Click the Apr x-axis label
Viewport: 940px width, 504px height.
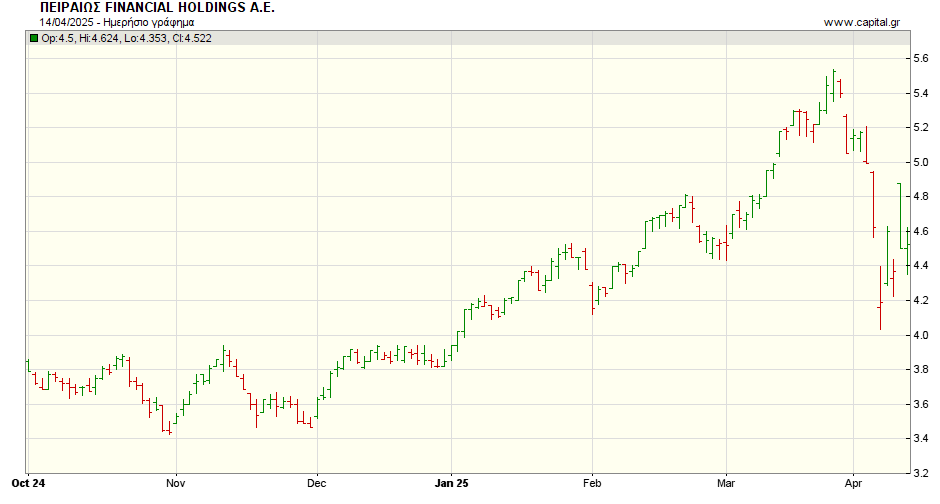[853, 482]
